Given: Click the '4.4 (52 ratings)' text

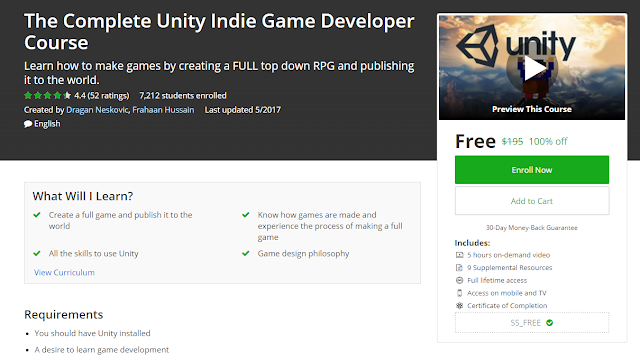Looking at the screenshot, I should [102, 96].
